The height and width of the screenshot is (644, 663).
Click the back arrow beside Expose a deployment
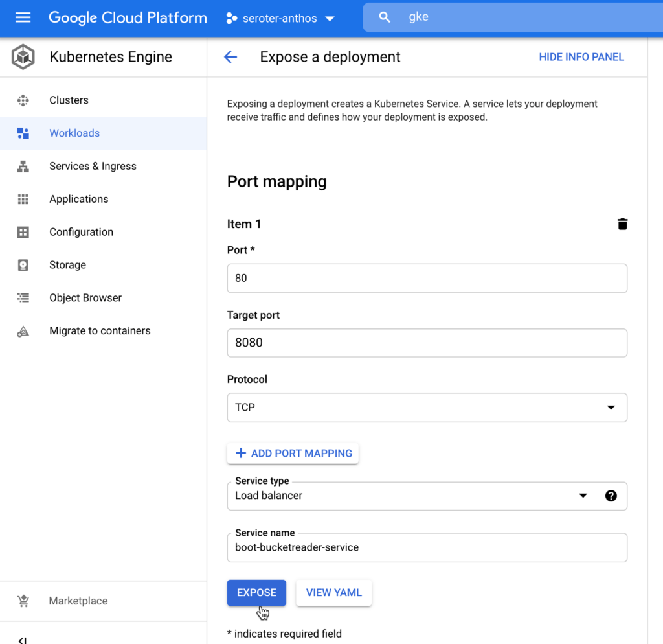(230, 57)
